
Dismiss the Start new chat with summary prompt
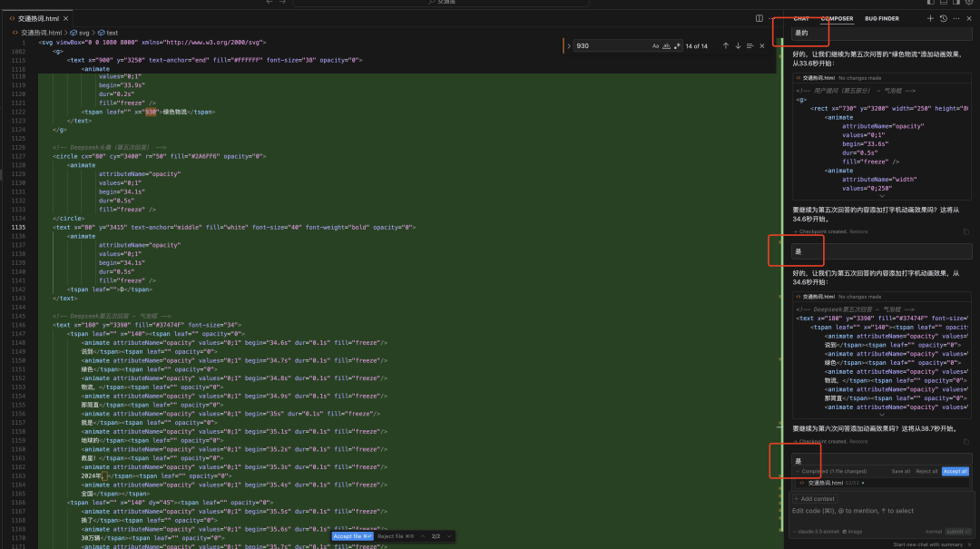point(970,544)
